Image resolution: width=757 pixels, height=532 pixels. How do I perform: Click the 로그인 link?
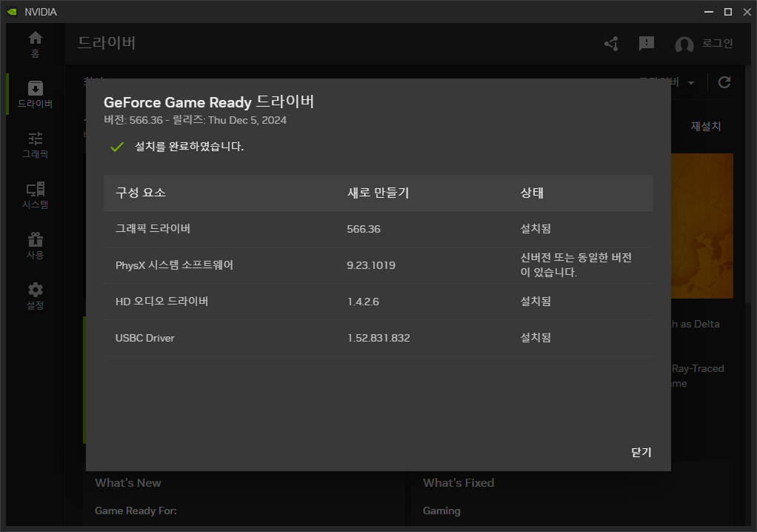tap(718, 44)
